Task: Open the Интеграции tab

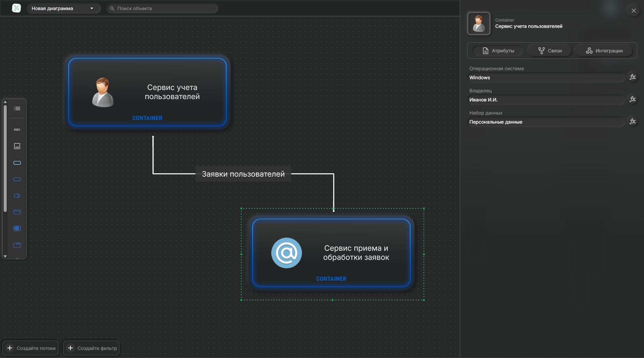Action: tap(604, 51)
